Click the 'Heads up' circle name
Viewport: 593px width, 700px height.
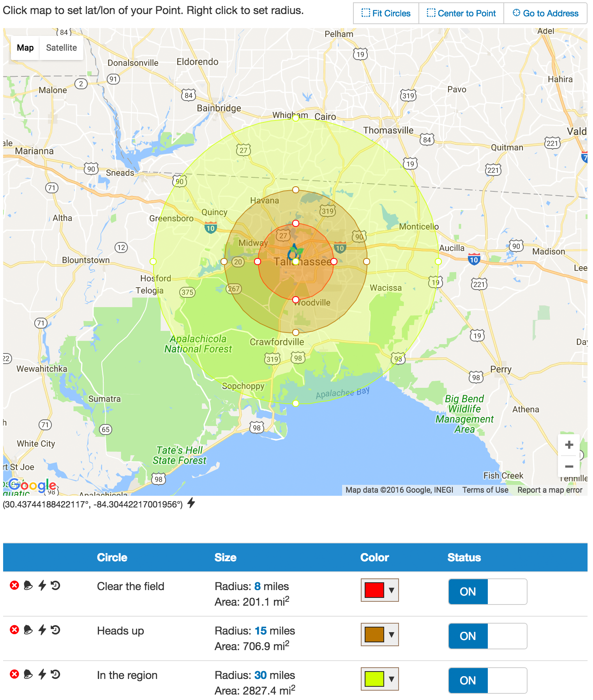pyautogui.click(x=120, y=631)
